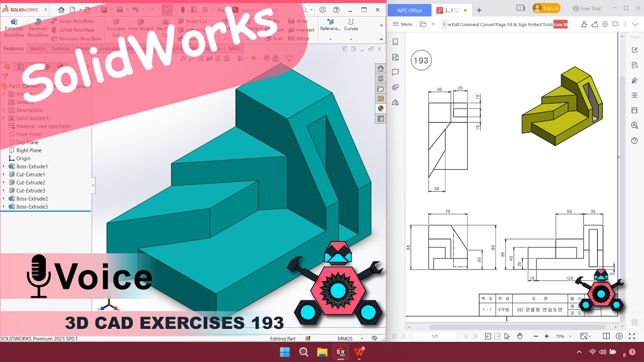Image resolution: width=644 pixels, height=362 pixels.
Task: Open View Palette task pane icon
Action: [380, 99]
